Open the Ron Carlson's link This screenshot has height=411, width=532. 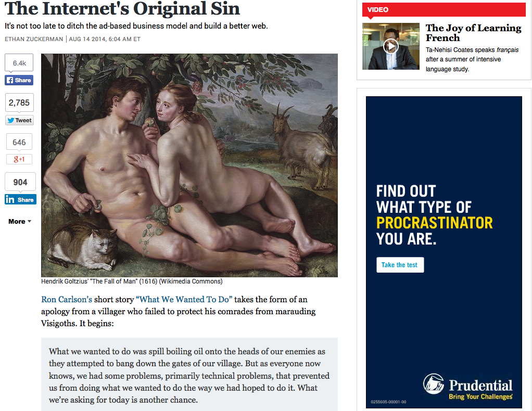[x=67, y=300]
